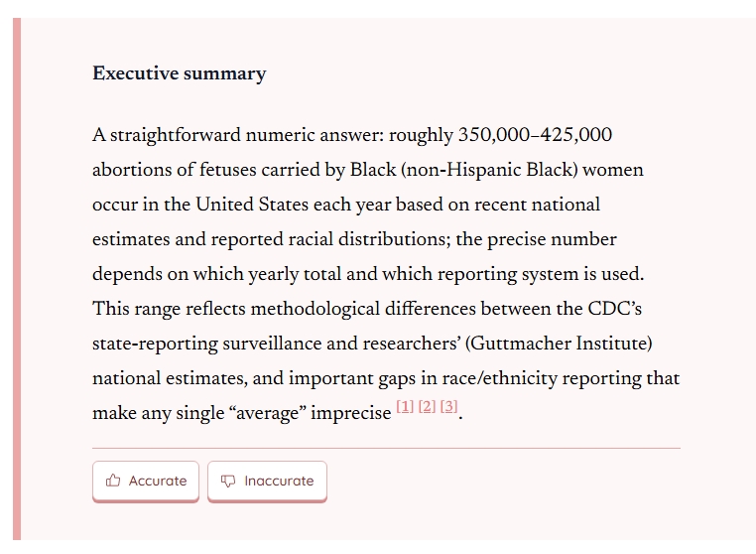The image size is (756, 554).
Task: Click the thumbs-down icon beside Inaccurate
Action: [228, 481]
